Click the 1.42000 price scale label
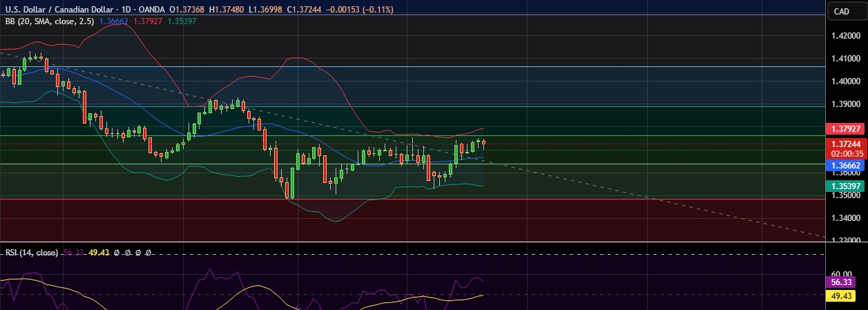Screen dimensions: 868x310 [x=847, y=36]
